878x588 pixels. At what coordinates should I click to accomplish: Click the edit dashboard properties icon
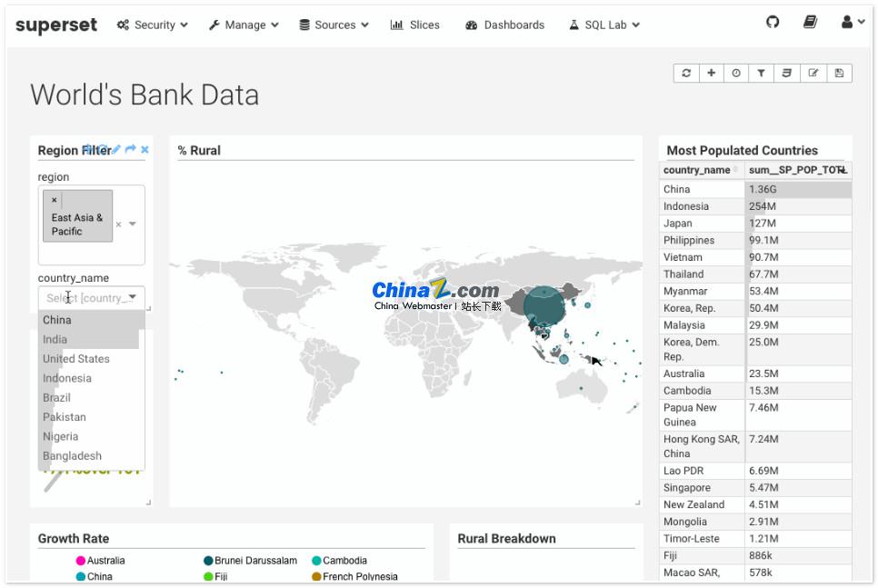pos(813,74)
